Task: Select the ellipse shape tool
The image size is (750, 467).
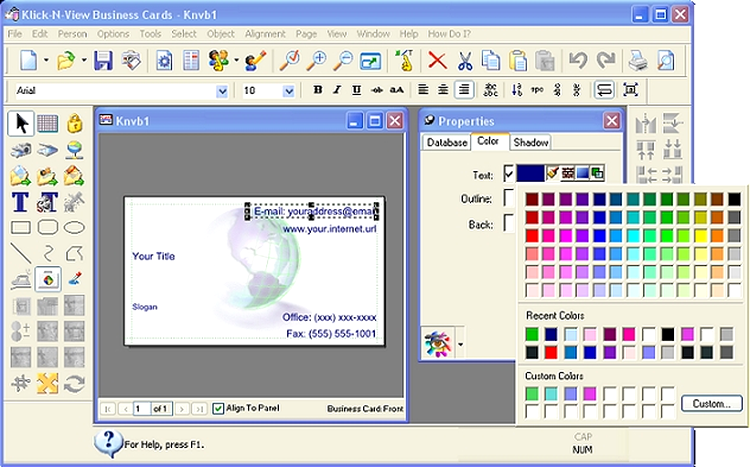Action: click(x=74, y=227)
